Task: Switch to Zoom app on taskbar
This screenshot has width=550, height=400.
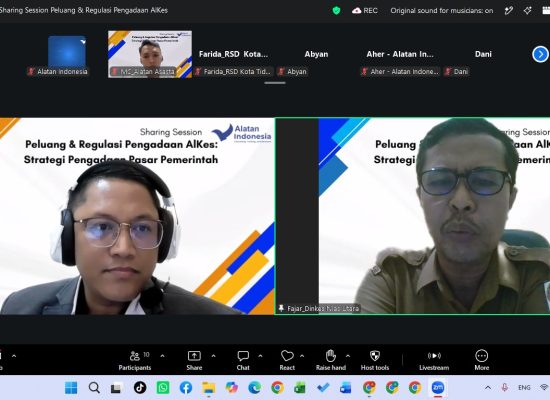Action: (x=438, y=388)
